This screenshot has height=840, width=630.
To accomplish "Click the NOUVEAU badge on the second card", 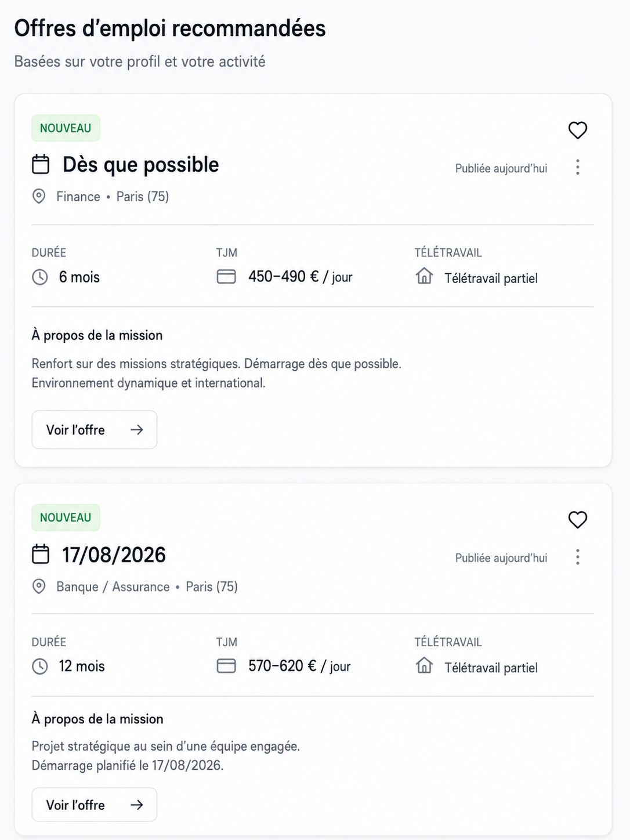I will (66, 518).
